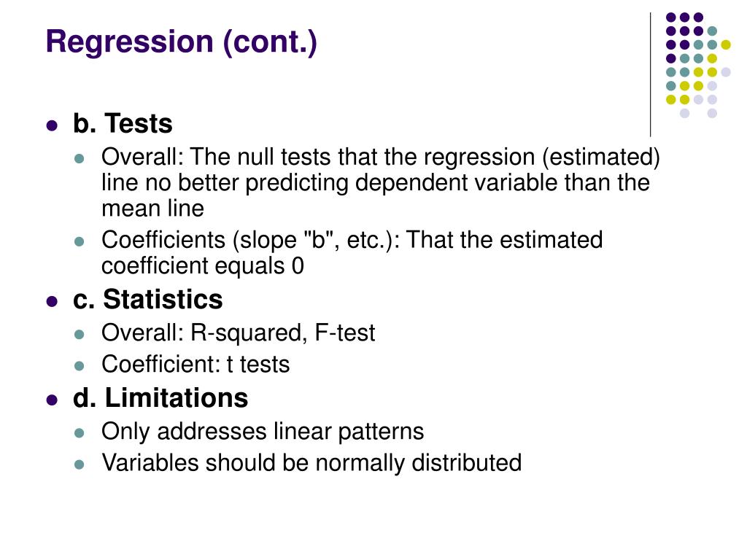Click the text "Coefficient: t tests"
This screenshot has width=747, height=560.
click(196, 365)
